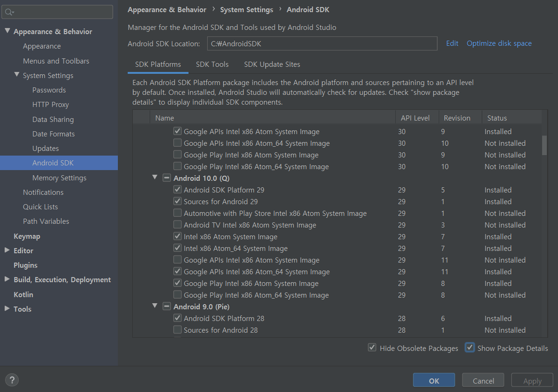Click the Status column header
Screen dimensions: 558x392
pos(512,118)
